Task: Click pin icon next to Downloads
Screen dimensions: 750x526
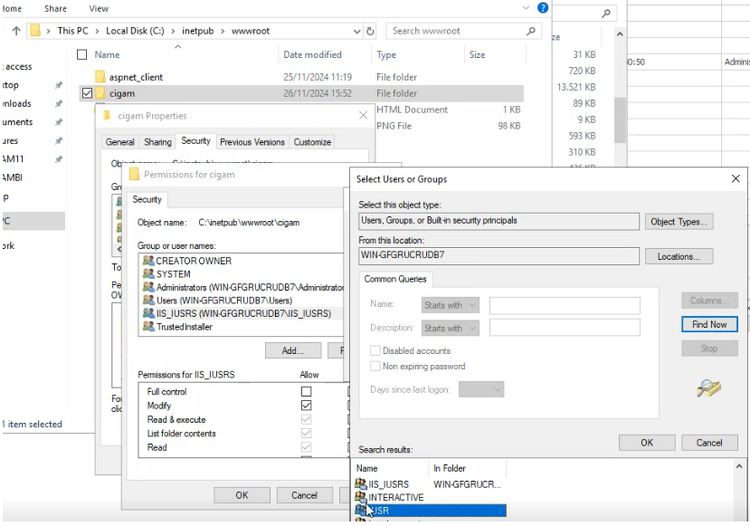Action: coord(58,103)
